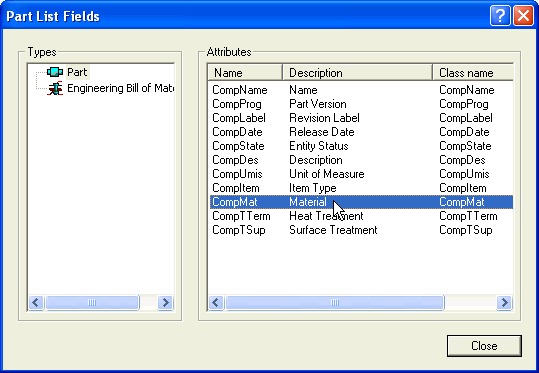
Task: Click the 'Part Version' description cell
Action: click(x=318, y=104)
